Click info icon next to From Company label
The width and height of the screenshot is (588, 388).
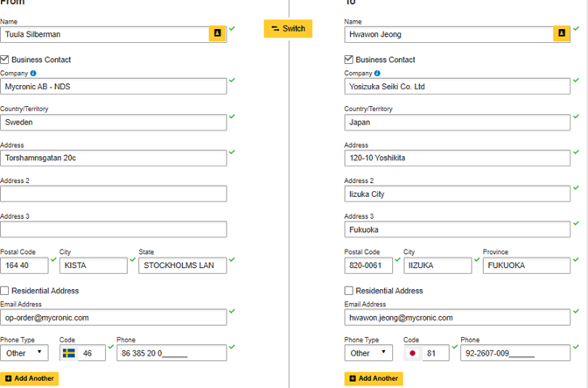(x=33, y=74)
